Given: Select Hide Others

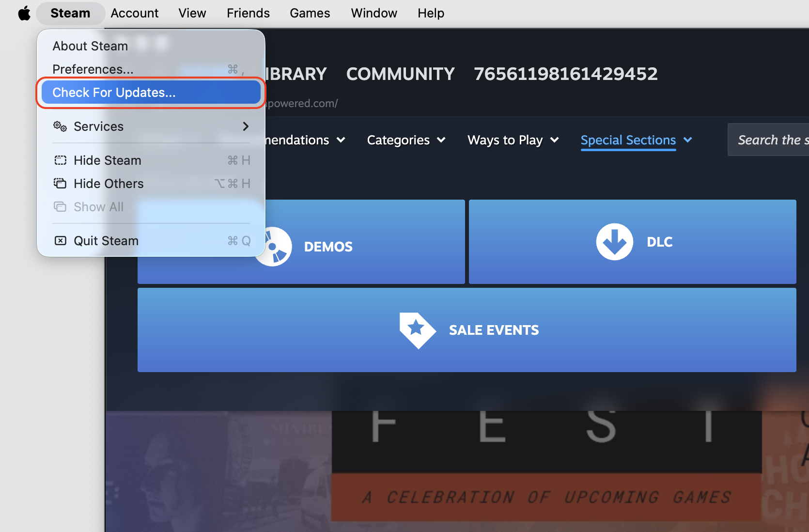Looking at the screenshot, I should (x=151, y=184).
